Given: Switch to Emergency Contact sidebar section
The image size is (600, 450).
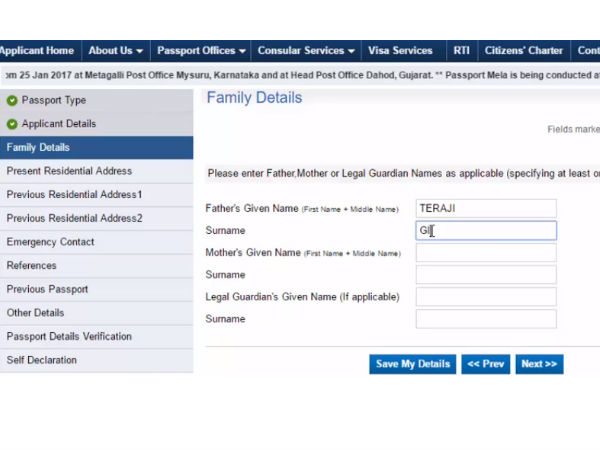Looking at the screenshot, I should (50, 242).
